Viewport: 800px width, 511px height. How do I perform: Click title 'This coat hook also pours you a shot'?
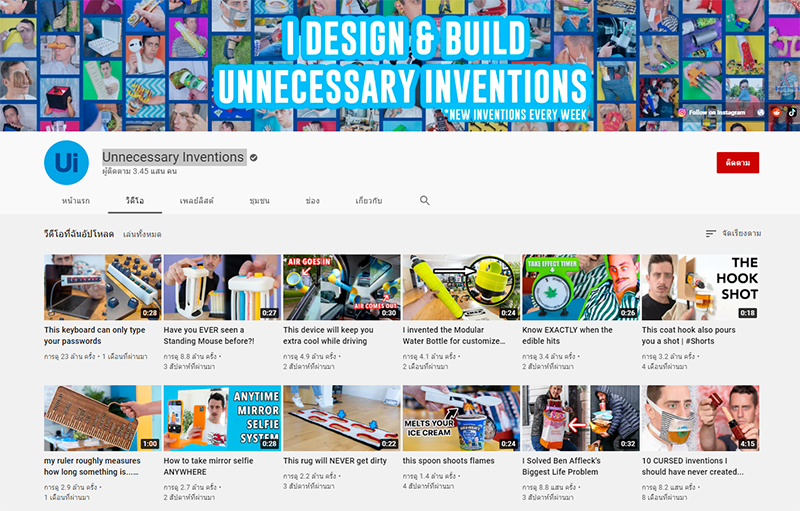click(x=688, y=336)
